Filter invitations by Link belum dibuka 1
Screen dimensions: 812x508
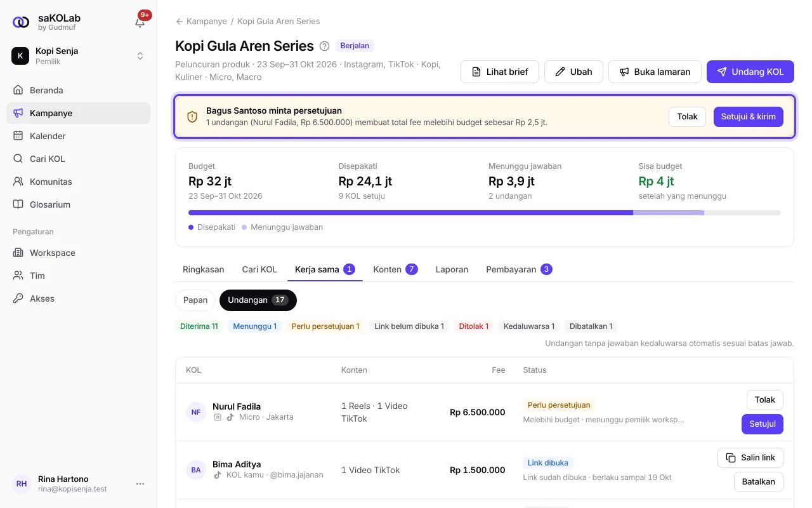click(x=409, y=326)
